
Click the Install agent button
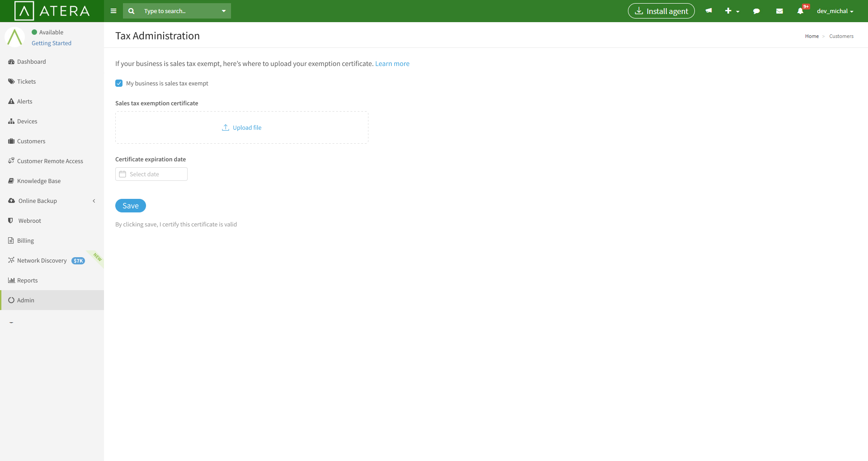coord(661,11)
